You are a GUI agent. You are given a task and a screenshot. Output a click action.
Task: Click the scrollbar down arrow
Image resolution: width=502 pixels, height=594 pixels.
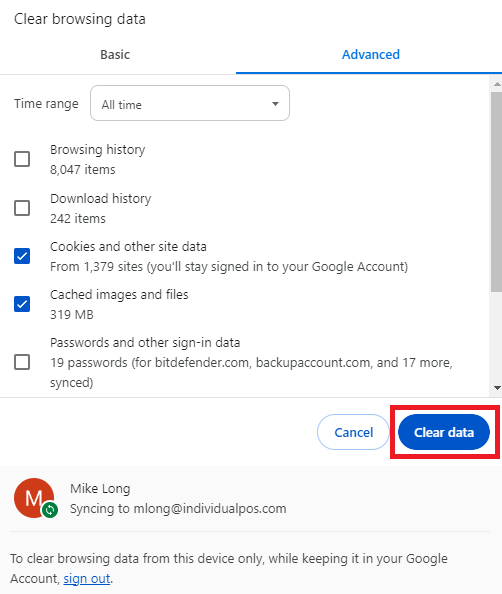click(497, 388)
